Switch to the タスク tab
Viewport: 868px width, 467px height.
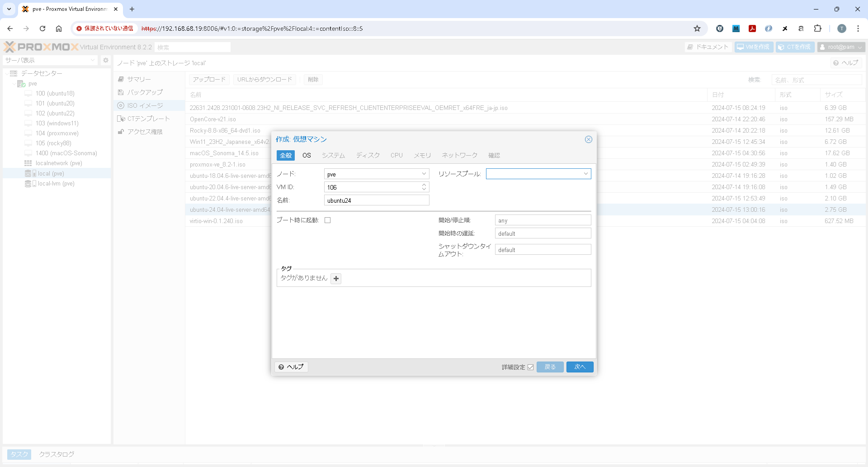19,454
